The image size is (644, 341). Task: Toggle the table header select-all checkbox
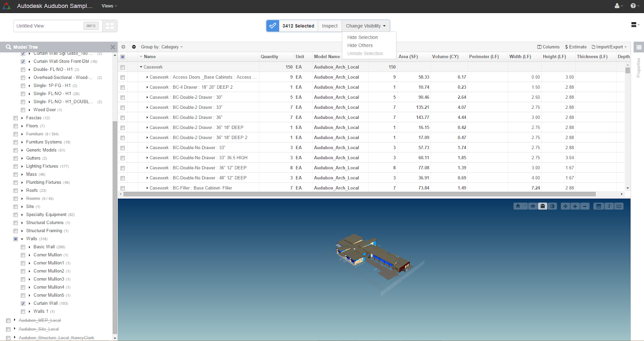pyautogui.click(x=123, y=57)
